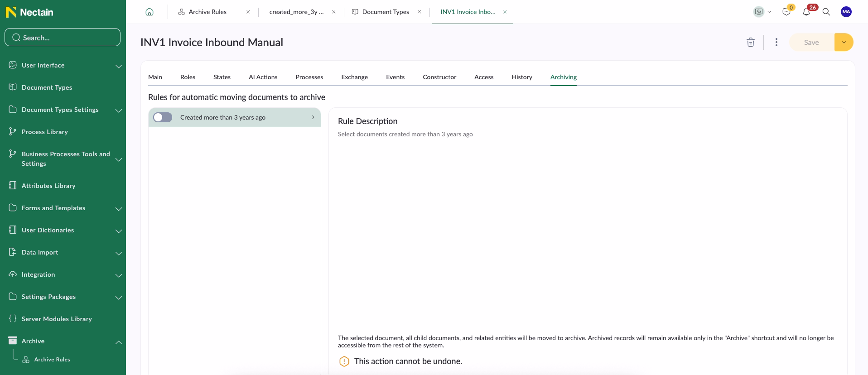This screenshot has height=375, width=868.
Task: Open the MA user avatar
Action: click(x=846, y=12)
